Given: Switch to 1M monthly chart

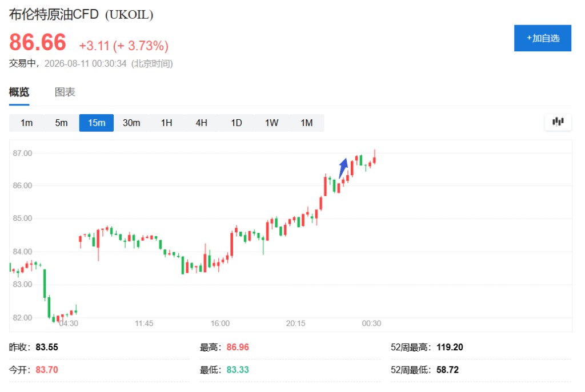Looking at the screenshot, I should click(x=307, y=123).
